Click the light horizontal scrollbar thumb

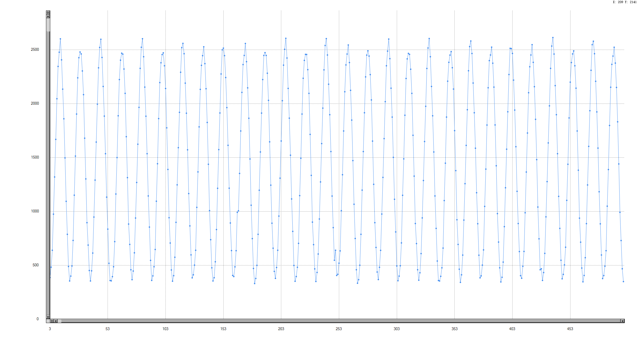coord(59,321)
